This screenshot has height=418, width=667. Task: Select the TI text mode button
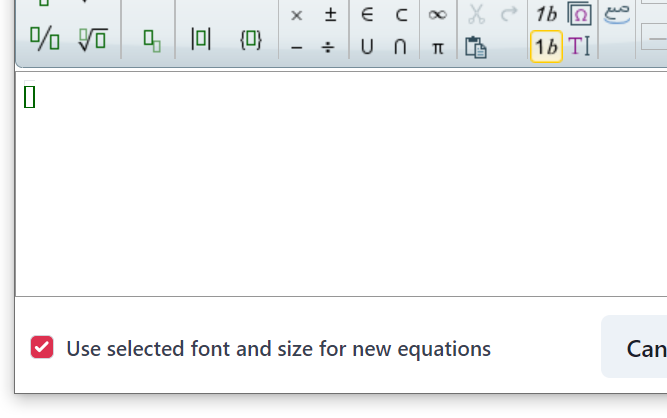580,47
